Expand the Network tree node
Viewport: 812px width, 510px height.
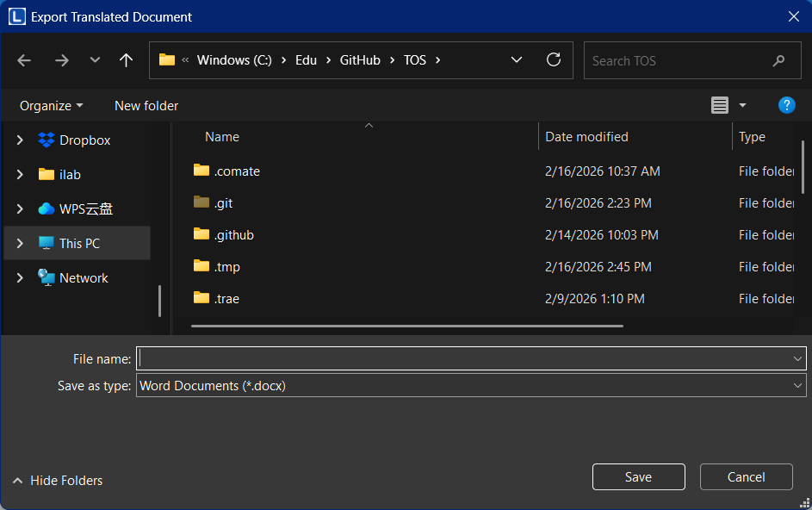click(20, 278)
